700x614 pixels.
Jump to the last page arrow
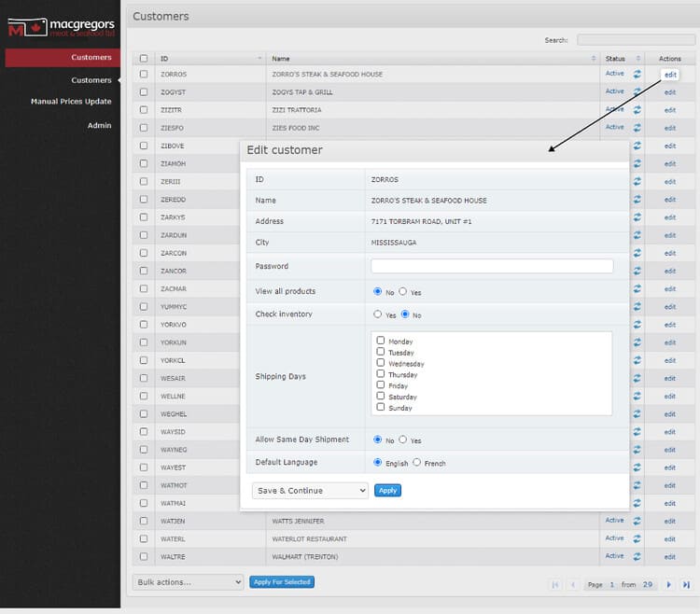(686, 584)
